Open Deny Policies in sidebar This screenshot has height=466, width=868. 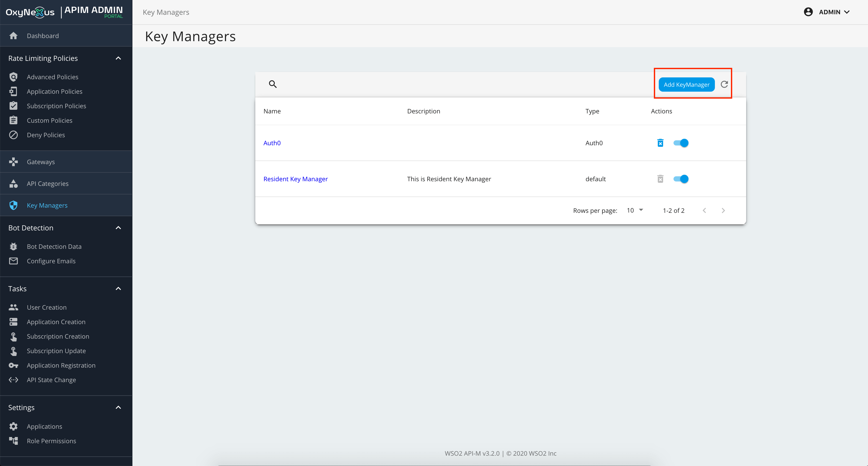[46, 135]
